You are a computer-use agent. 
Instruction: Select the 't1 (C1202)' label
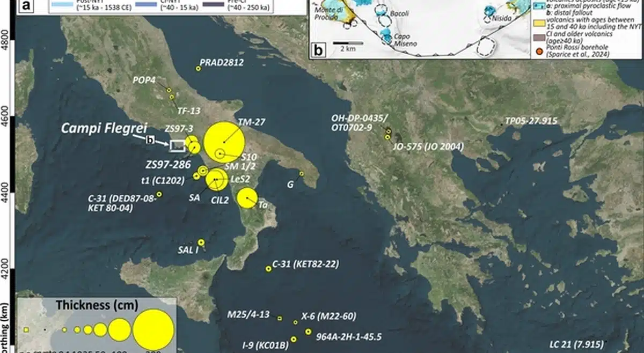pos(163,180)
